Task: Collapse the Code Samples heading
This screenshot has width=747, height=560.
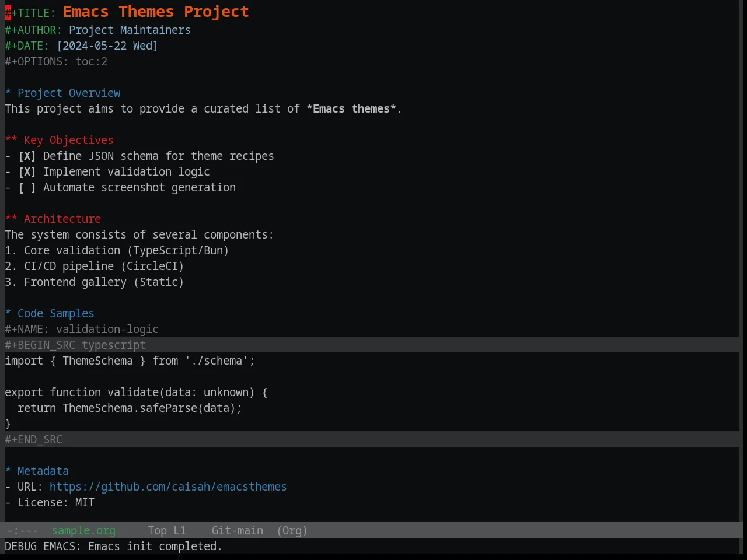Action: click(49, 314)
